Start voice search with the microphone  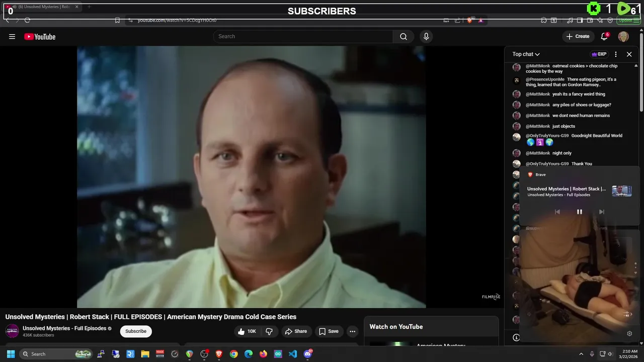426,36
